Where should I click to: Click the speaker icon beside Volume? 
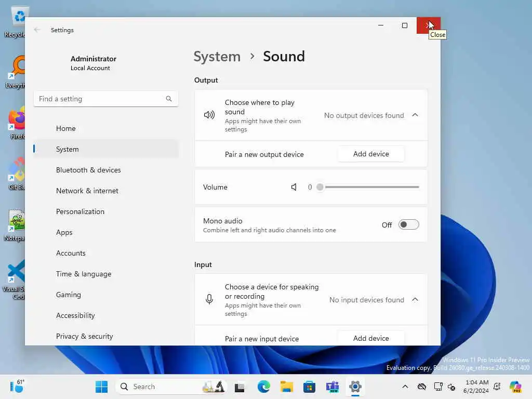click(294, 187)
